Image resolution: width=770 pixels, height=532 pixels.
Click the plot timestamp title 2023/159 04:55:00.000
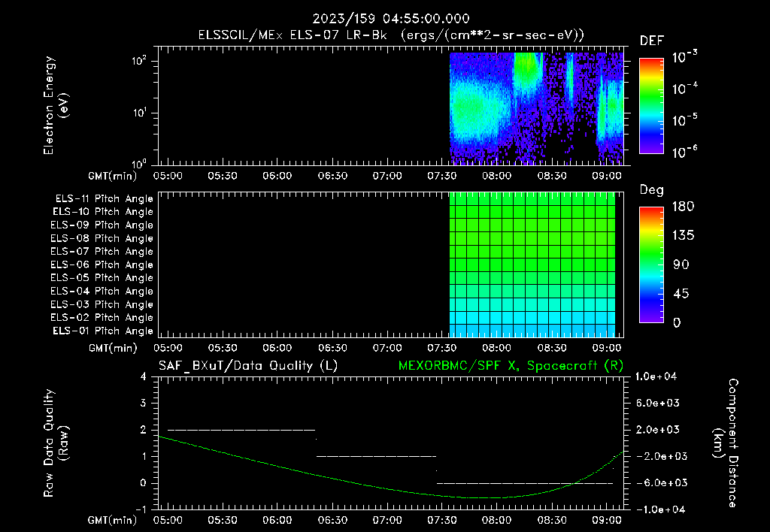[391, 19]
